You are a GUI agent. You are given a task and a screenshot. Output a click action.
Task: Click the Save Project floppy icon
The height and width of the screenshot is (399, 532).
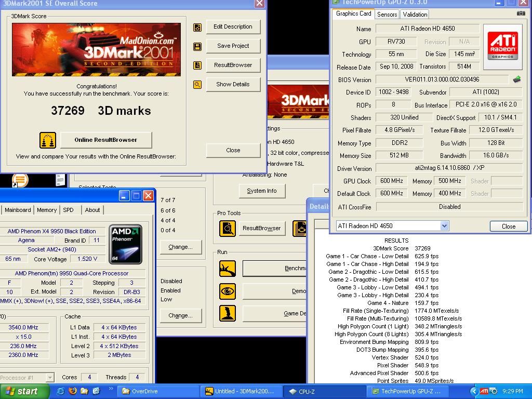coord(197,46)
